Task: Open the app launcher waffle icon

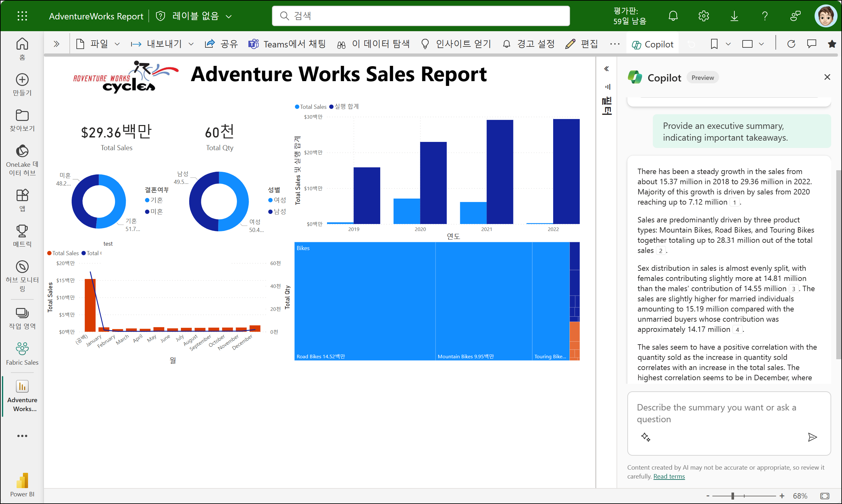Action: (x=22, y=16)
